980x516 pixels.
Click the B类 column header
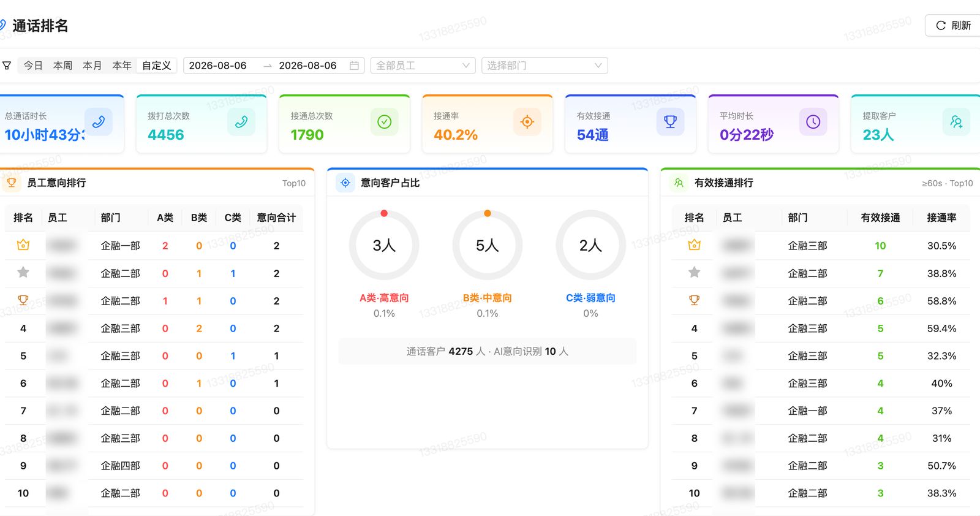pos(199,218)
